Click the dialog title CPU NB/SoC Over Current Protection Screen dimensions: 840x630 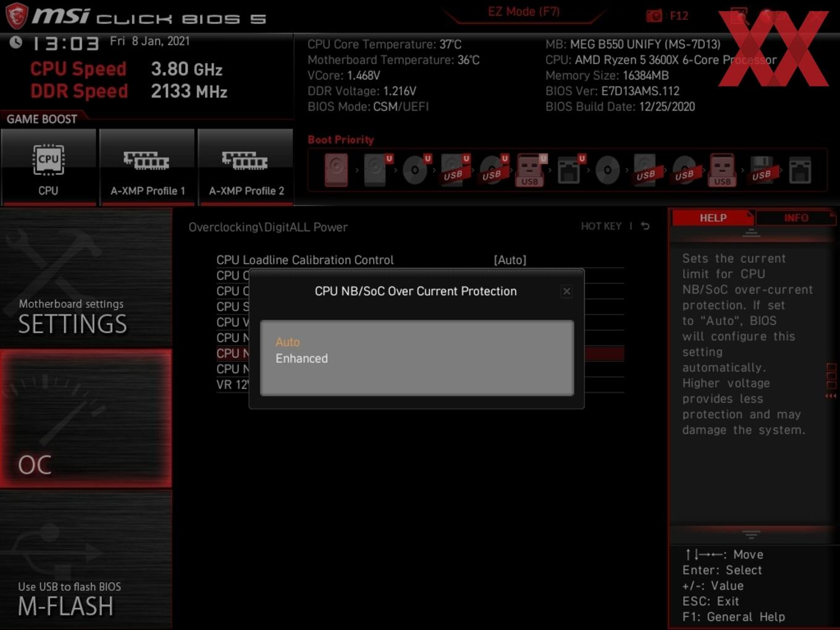(416, 292)
